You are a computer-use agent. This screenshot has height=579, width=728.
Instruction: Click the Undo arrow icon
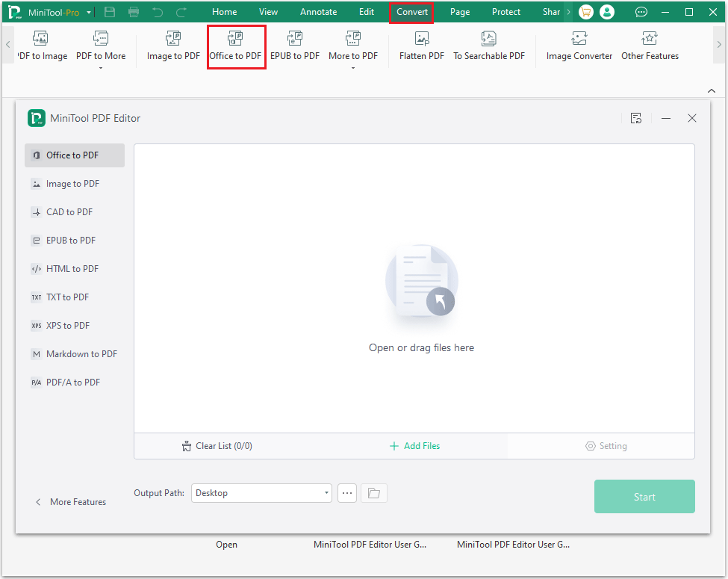pos(158,12)
